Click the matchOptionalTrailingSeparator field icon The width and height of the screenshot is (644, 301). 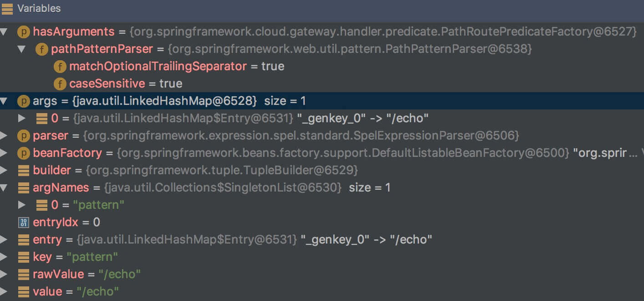coord(60,67)
